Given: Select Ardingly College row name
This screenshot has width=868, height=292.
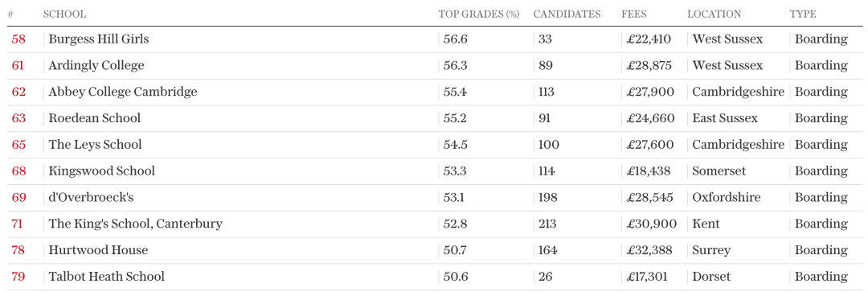Looking at the screenshot, I should [96, 65].
